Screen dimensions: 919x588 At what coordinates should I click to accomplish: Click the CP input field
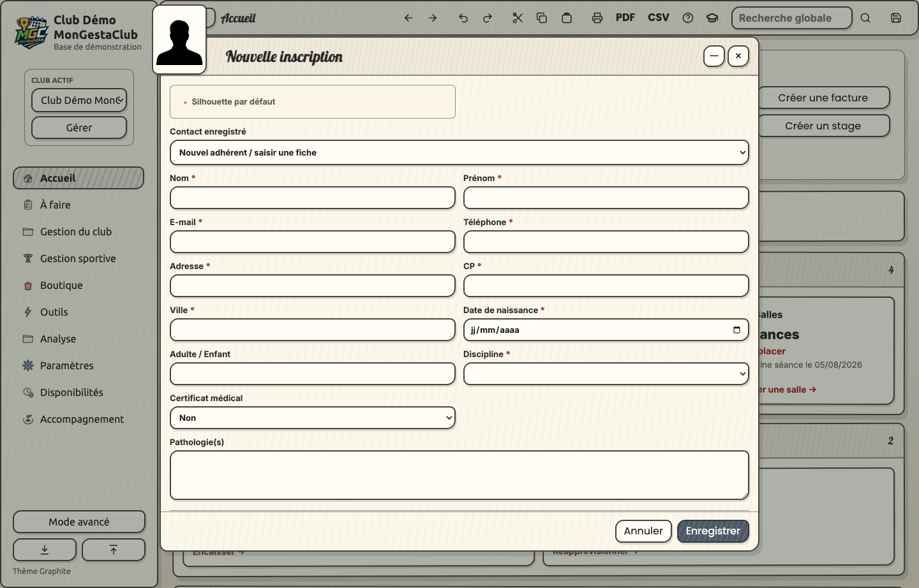click(x=606, y=286)
